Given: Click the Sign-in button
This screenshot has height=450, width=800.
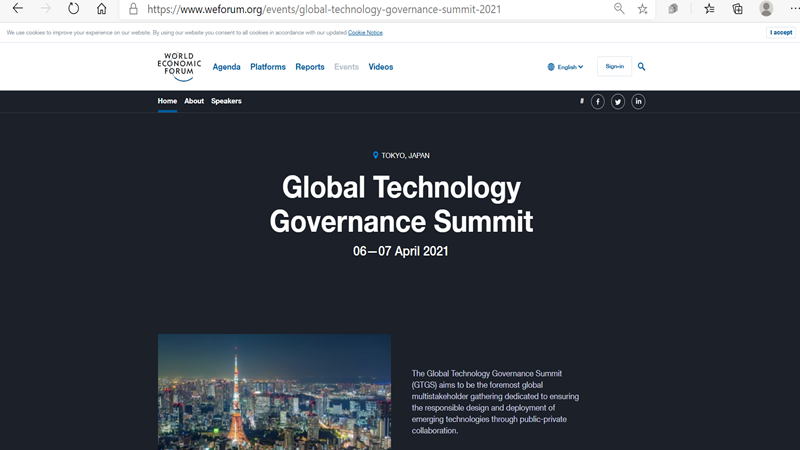Looking at the screenshot, I should coord(614,66).
